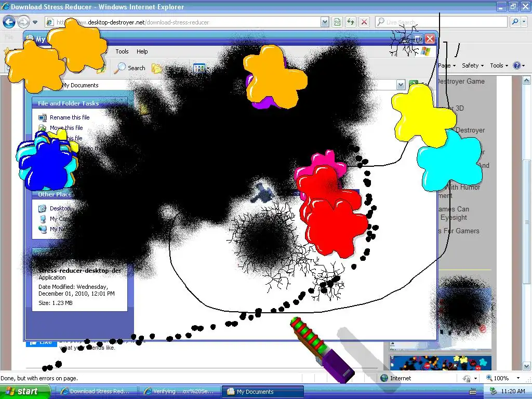532x399 pixels.
Task: Switch to the Verifying taskbar button
Action: 180,392
